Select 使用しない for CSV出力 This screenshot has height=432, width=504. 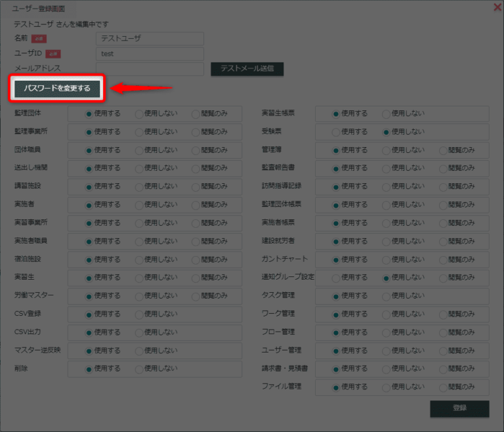coord(139,332)
